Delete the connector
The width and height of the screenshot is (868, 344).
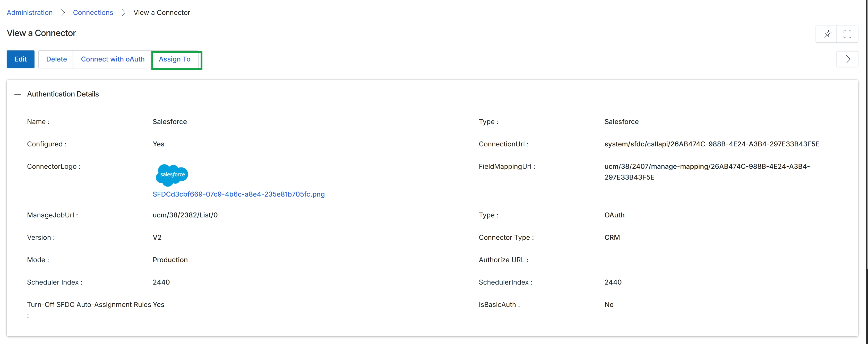point(56,59)
